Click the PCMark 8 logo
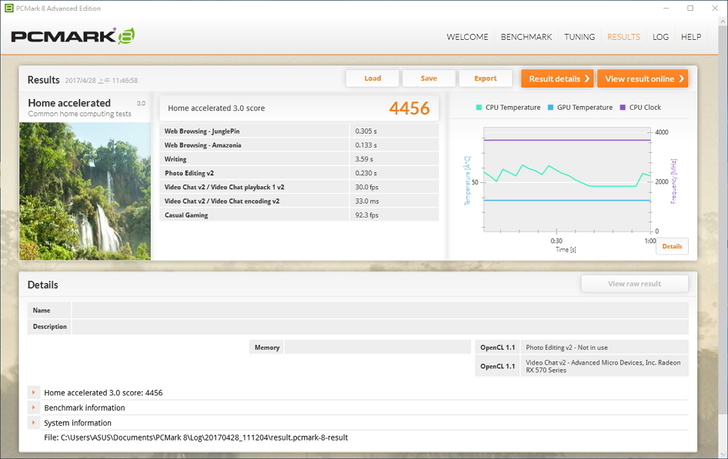Viewport: 728px width, 459px height. [72, 37]
